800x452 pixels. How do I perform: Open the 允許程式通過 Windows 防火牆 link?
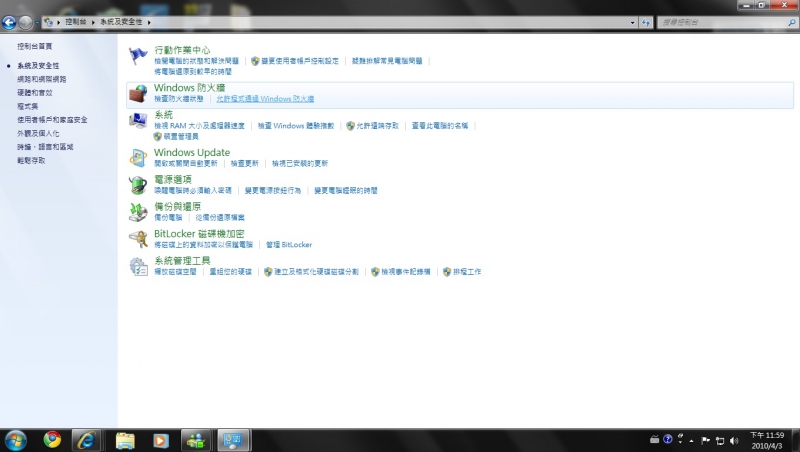(x=265, y=99)
